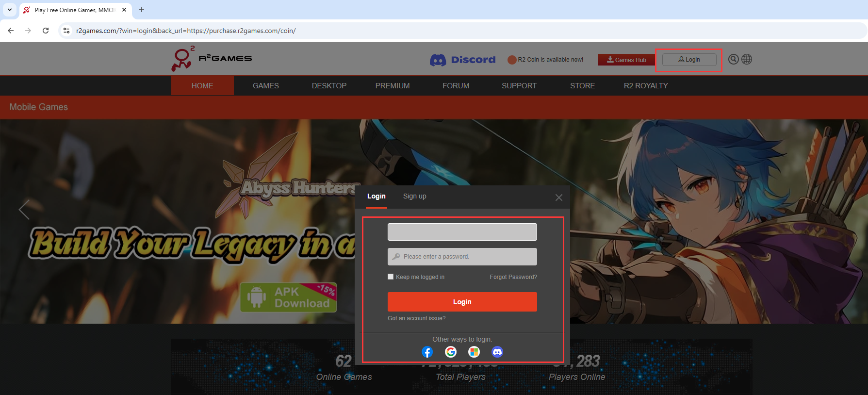Log in with Microsoft icon

pyautogui.click(x=474, y=352)
